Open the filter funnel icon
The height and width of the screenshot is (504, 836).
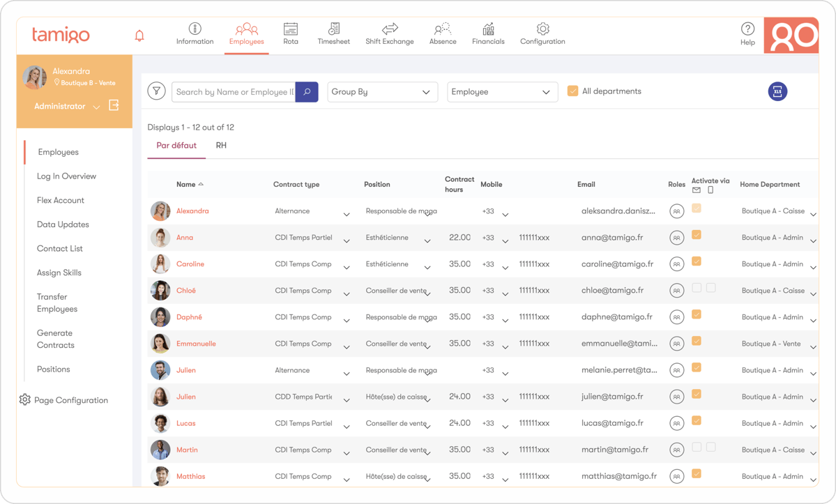click(x=156, y=91)
